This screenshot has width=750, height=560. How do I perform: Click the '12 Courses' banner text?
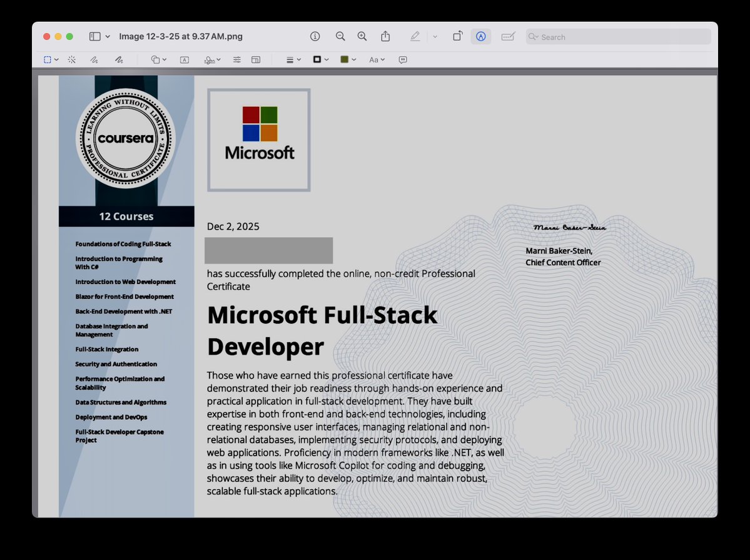click(126, 216)
